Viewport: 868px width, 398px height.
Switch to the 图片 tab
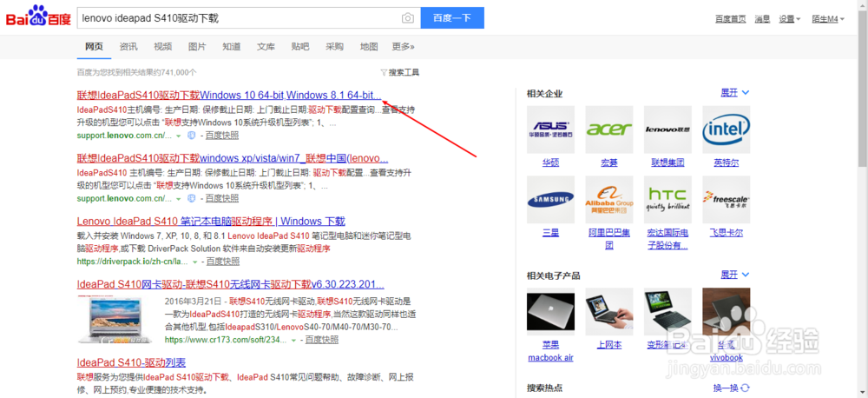197,47
